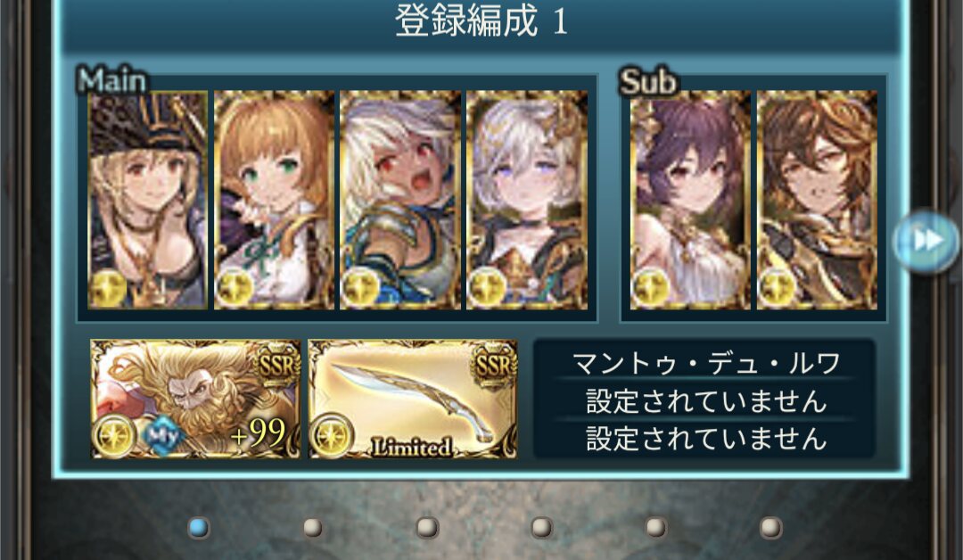Screen dimensions: 963x560
Task: Click the first 設定されていません slot
Action: pos(704,400)
